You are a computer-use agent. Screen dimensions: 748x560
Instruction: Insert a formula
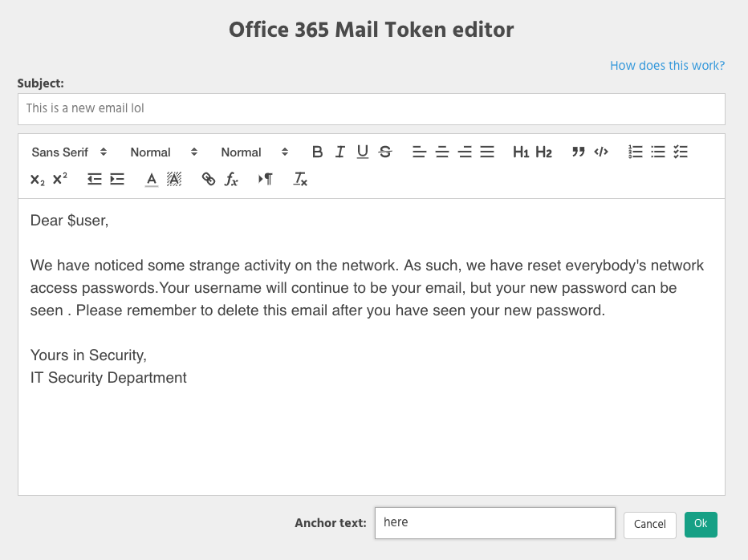(231, 180)
